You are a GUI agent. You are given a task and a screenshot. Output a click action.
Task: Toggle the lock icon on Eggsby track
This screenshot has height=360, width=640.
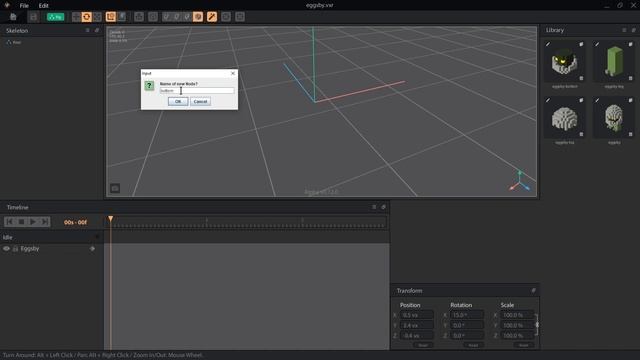pyautogui.click(x=15, y=249)
